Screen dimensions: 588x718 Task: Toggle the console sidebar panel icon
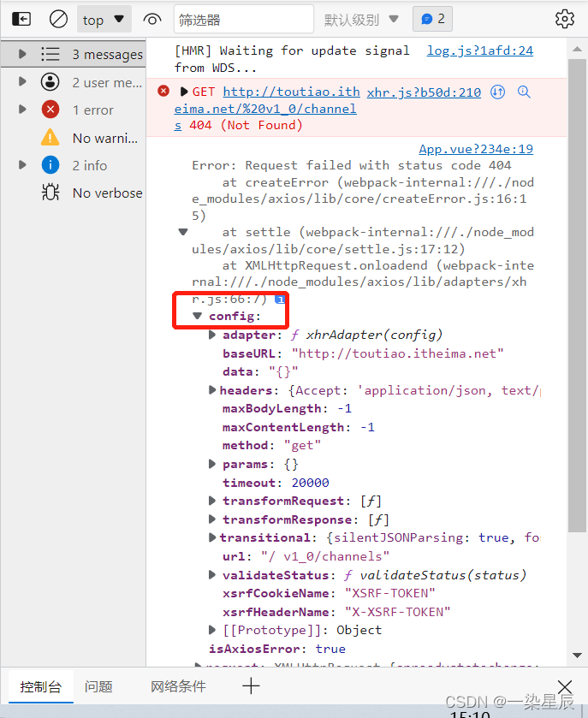tap(21, 19)
